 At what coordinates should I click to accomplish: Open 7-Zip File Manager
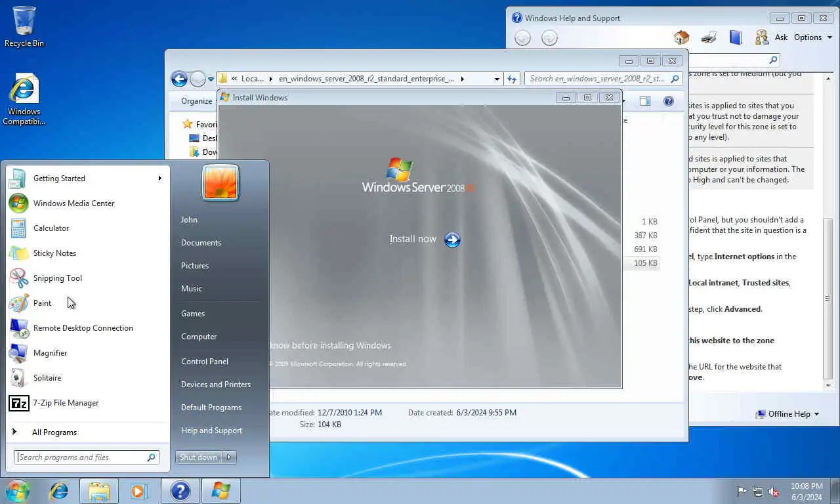(87, 403)
